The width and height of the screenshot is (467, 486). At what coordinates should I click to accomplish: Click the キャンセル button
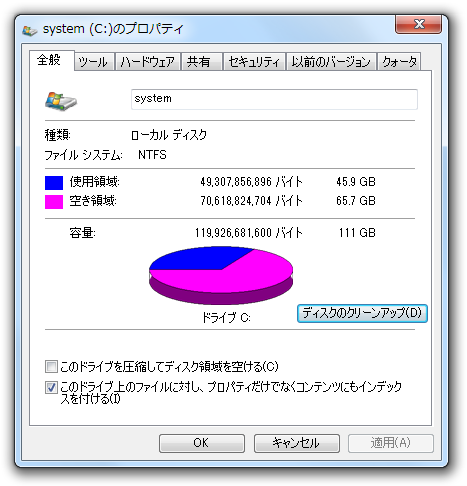(x=296, y=443)
